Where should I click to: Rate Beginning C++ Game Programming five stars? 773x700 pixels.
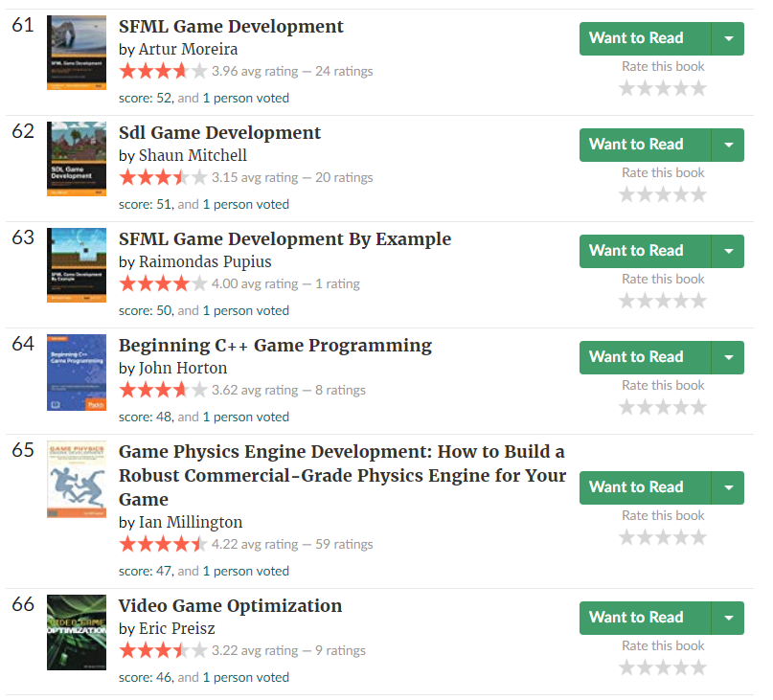[698, 407]
